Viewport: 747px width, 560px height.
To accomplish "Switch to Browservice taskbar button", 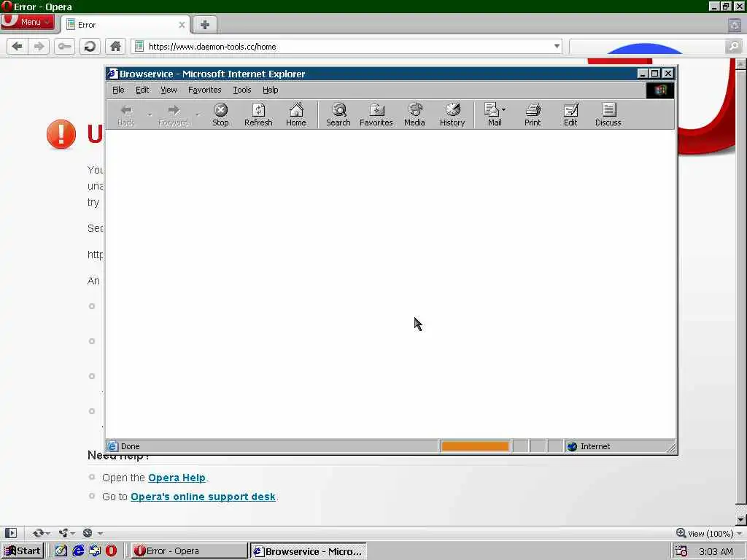I will [x=309, y=551].
